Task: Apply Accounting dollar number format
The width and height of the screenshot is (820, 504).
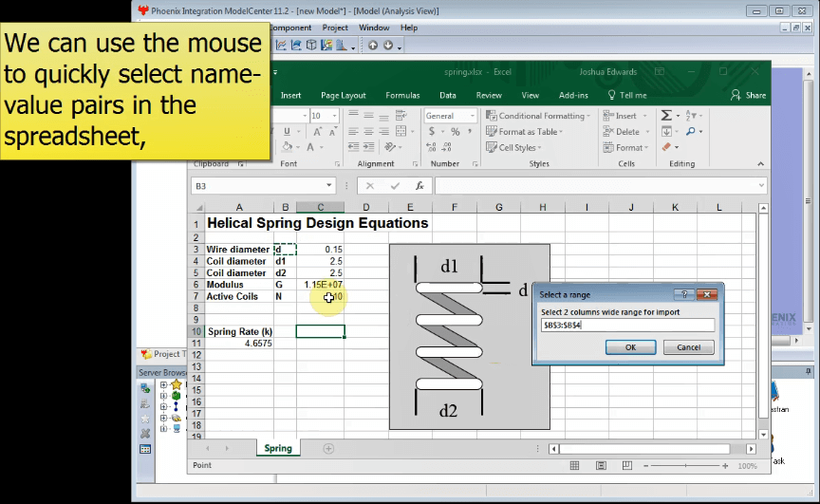Action: pos(432,131)
